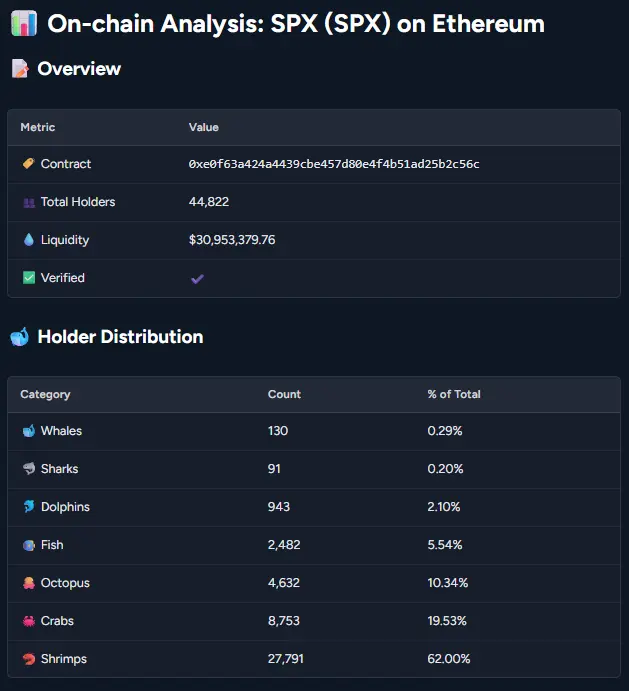Click the whale icon in the Whales row
This screenshot has width=629, height=691.
point(29,431)
